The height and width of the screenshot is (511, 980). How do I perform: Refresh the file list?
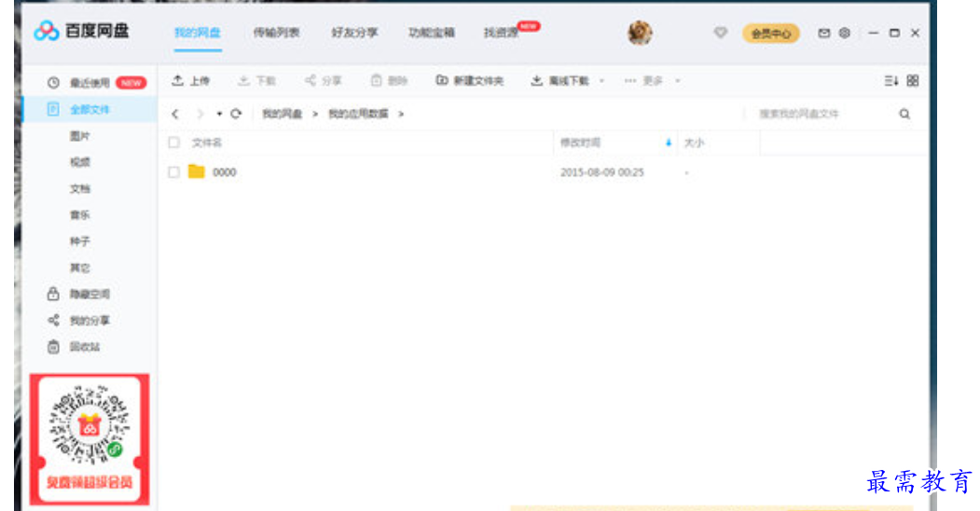[236, 114]
